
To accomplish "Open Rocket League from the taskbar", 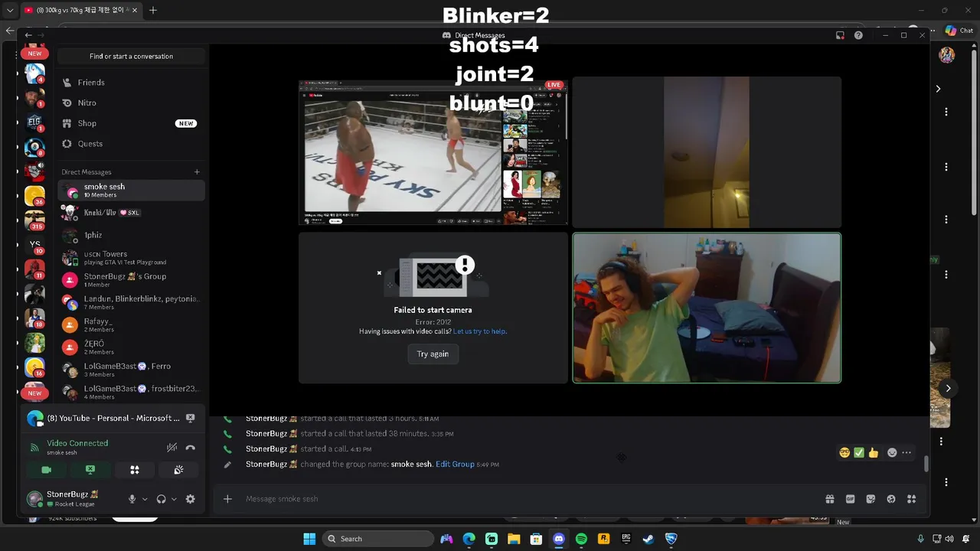I will pos(671,539).
